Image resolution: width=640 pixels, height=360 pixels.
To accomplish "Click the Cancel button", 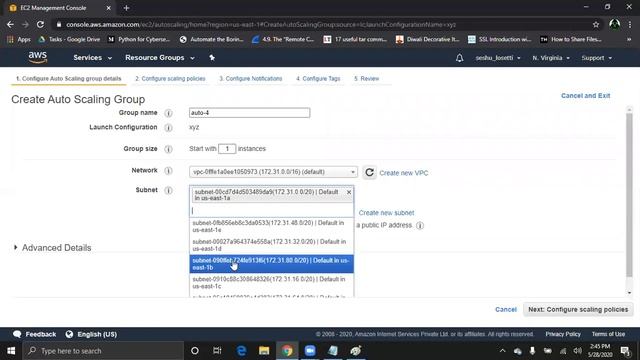I will [506, 309].
